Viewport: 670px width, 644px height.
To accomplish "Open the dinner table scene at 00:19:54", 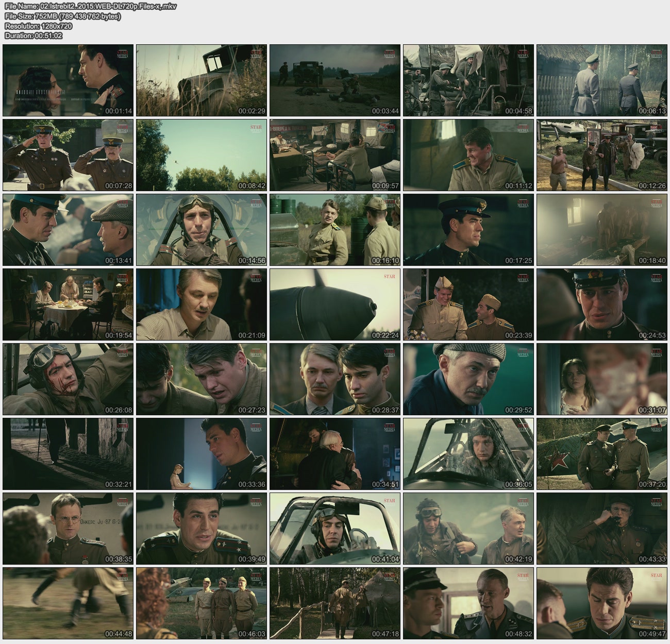I will [68, 304].
